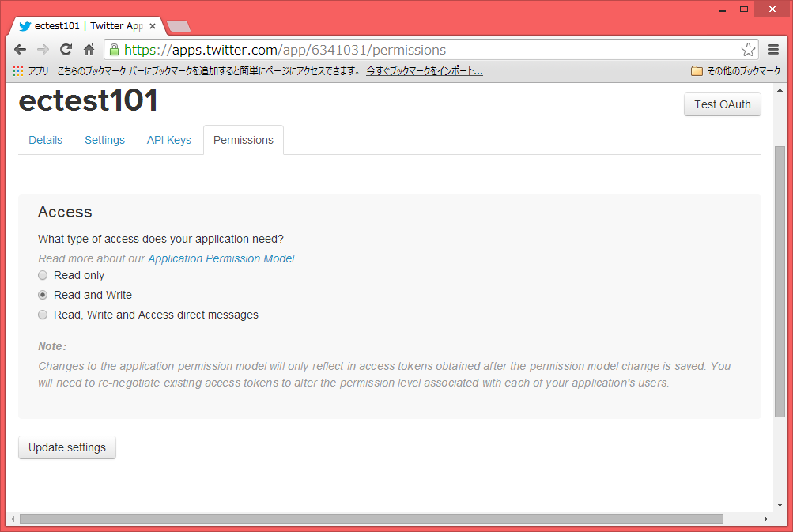Select the Read only radio button
The image size is (793, 532).
(43, 275)
